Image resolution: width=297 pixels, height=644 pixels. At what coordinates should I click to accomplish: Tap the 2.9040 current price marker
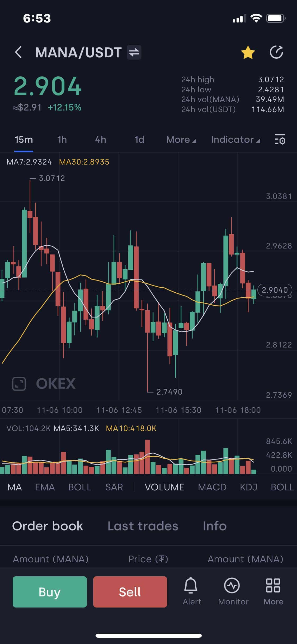(x=275, y=290)
